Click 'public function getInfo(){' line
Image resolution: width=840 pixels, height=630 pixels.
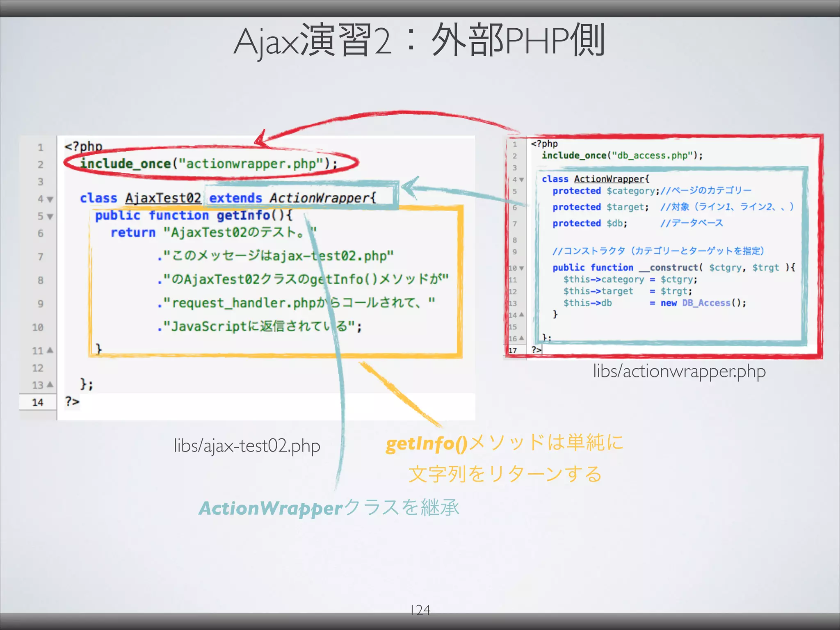(x=194, y=215)
